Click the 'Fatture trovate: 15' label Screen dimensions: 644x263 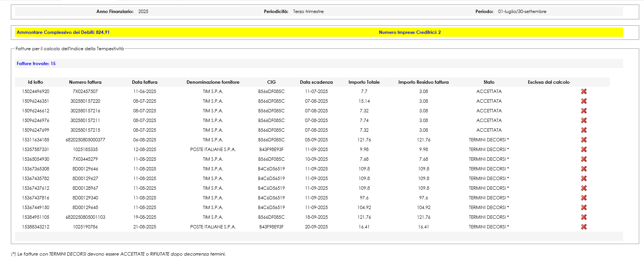[36, 64]
